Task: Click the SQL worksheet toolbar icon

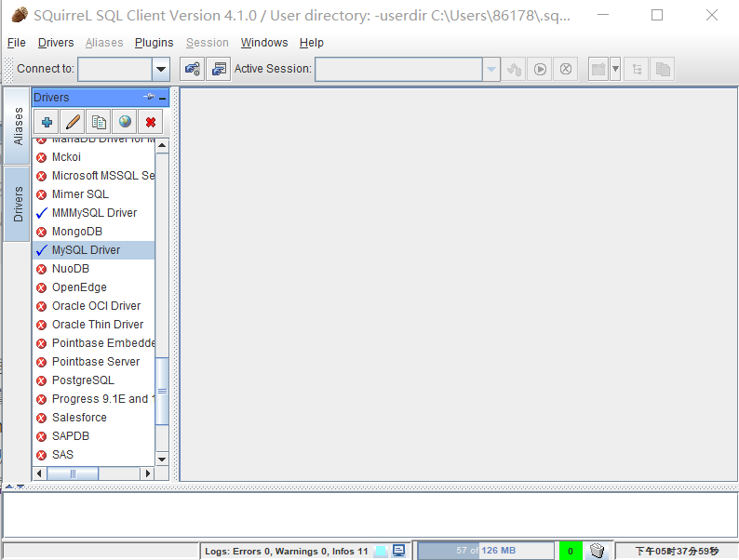Action: tap(663, 69)
